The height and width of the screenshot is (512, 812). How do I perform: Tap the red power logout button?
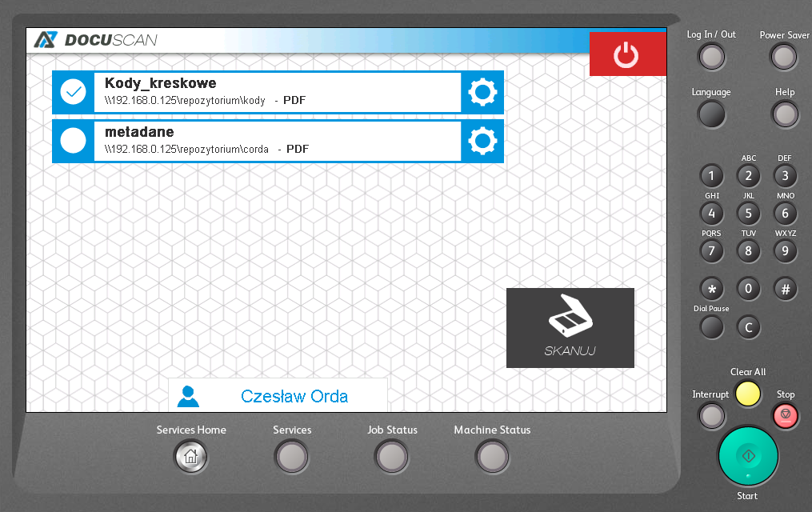pyautogui.click(x=628, y=54)
